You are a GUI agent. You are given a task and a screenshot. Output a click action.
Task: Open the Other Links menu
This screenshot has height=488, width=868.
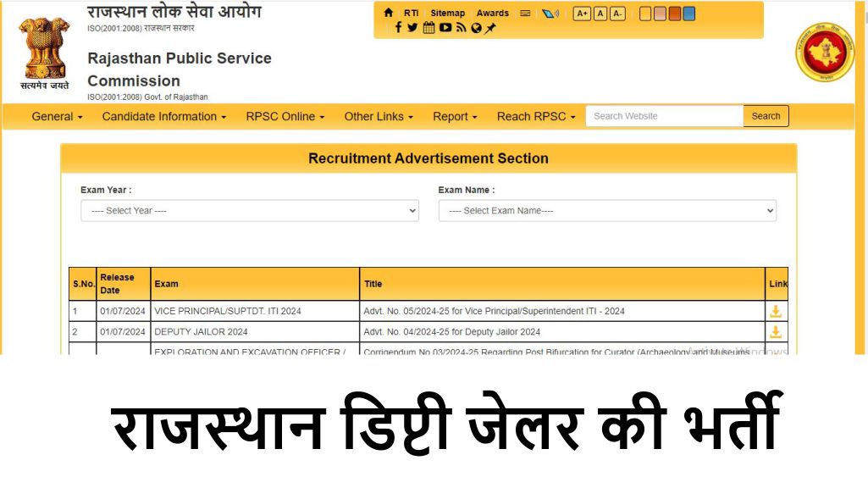click(379, 116)
